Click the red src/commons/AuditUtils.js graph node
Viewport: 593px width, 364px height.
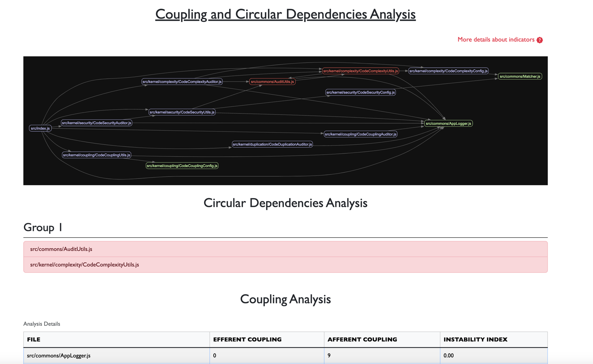coord(272,82)
